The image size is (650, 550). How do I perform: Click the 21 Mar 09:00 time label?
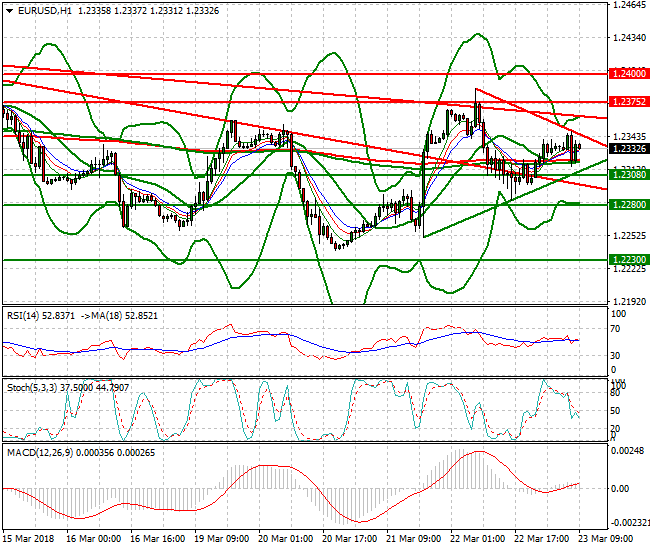click(414, 539)
